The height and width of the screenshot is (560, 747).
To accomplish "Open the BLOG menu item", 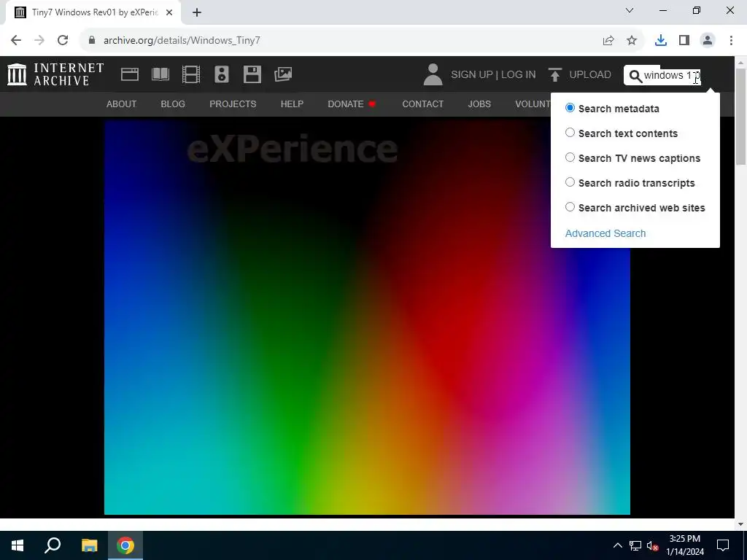I will point(173,104).
